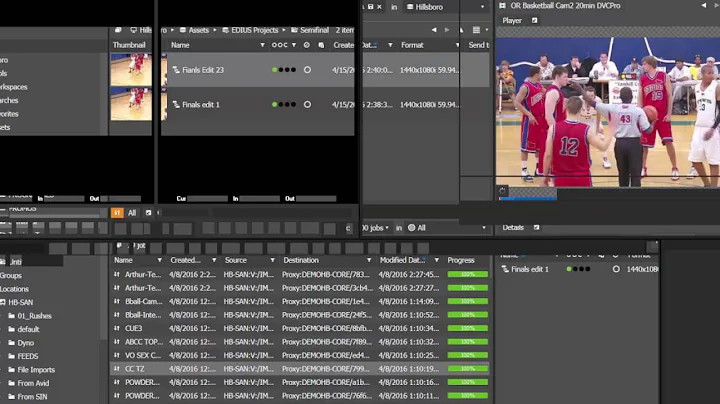The image size is (720, 404).
Task: Sort assets by Thumbnail column header
Action: [129, 45]
